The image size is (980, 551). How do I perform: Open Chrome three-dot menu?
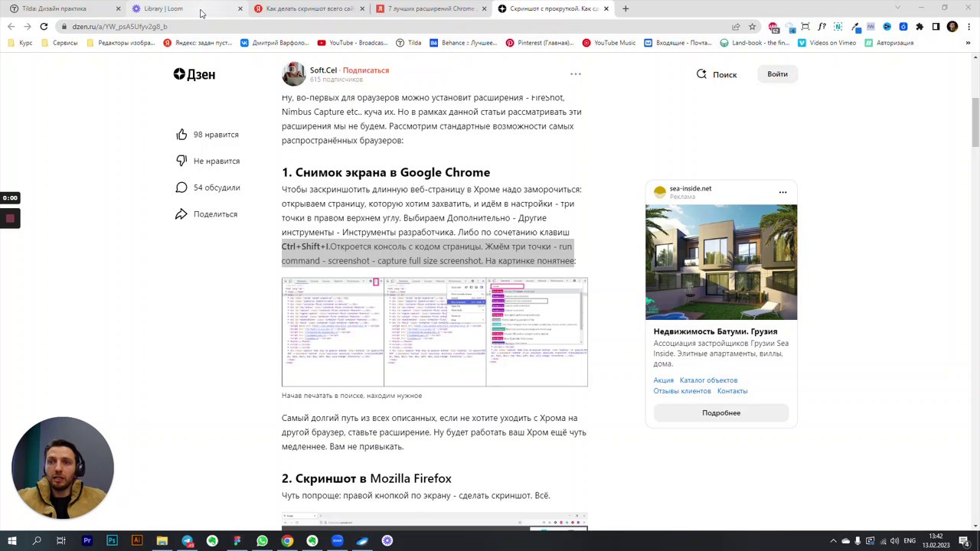point(969,26)
